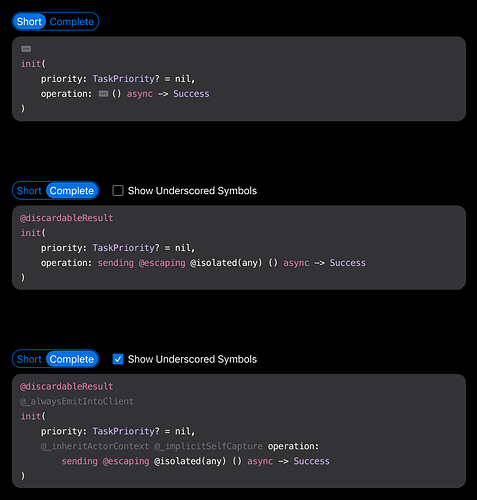477x500 pixels.
Task: Expand the collapsed attributes ellipsis above init(
Action: click(x=26, y=49)
